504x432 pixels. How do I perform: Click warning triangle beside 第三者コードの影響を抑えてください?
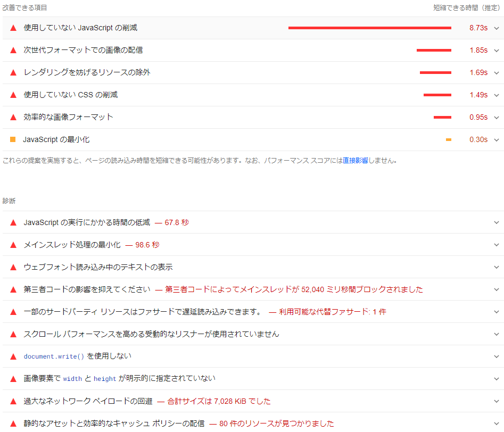tap(13, 289)
